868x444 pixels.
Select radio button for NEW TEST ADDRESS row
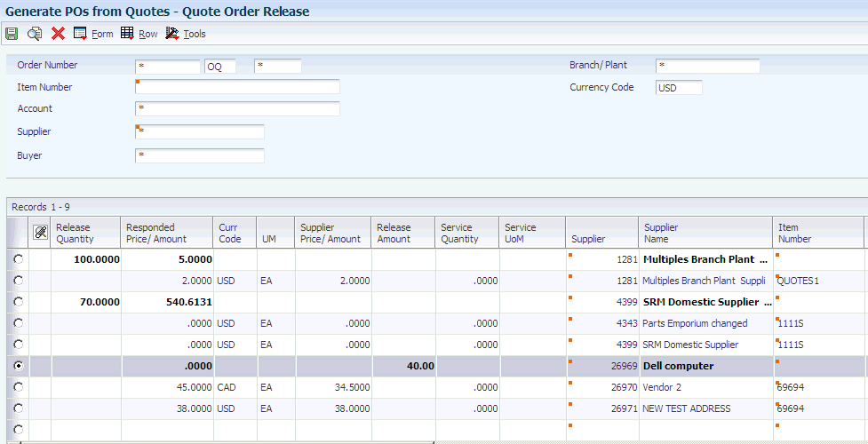point(19,408)
